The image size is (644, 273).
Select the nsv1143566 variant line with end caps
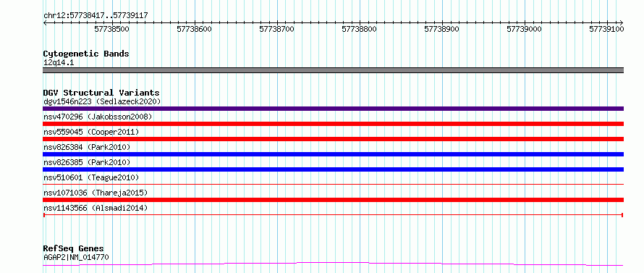point(333,214)
